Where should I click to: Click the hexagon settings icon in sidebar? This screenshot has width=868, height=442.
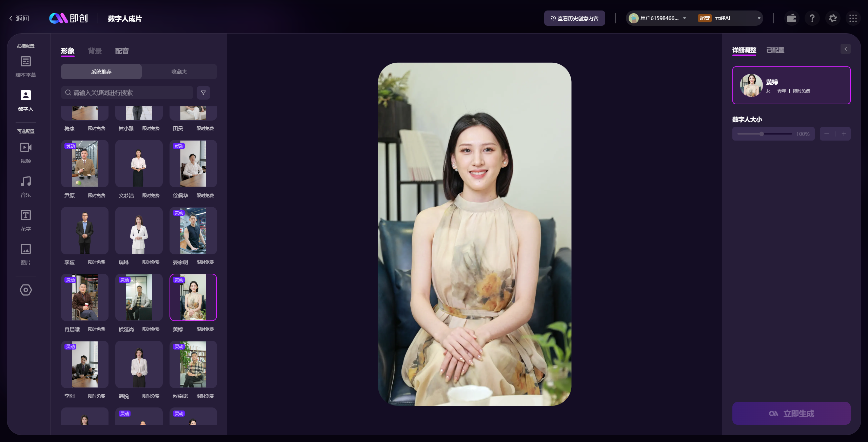26,290
